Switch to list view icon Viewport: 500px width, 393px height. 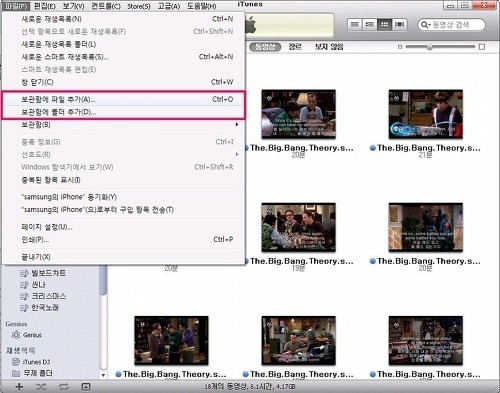[x=355, y=24]
